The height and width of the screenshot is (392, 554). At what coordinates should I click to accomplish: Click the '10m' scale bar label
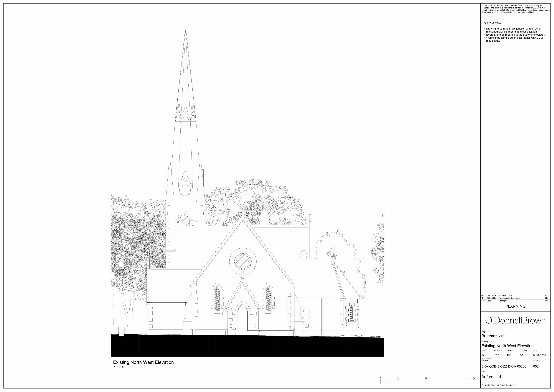point(474,378)
